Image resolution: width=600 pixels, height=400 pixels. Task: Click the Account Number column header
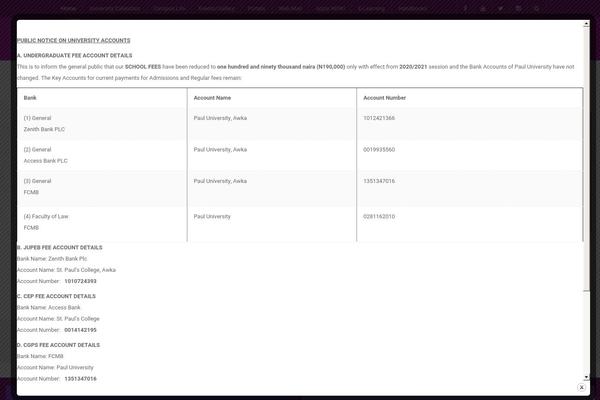[x=384, y=98]
